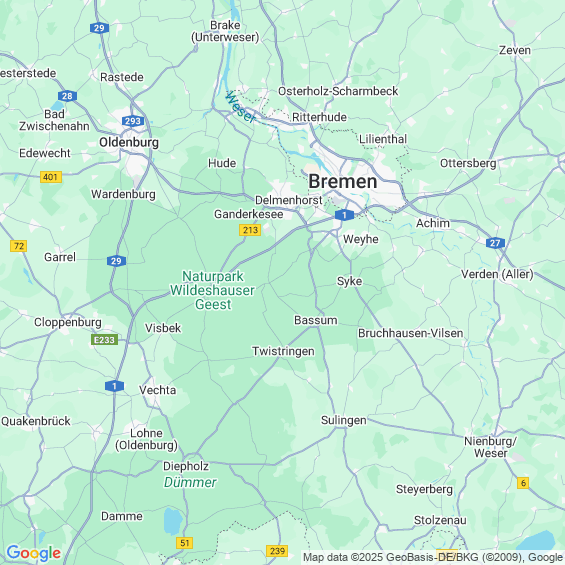Click the yellow 51 road marker
Image resolution: width=565 pixels, height=565 pixels.
tap(184, 543)
